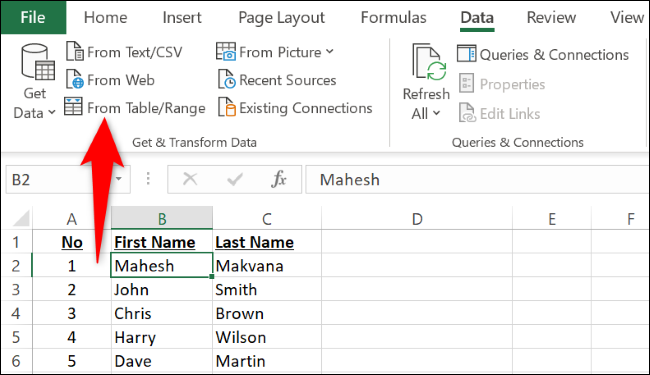Select From Text/CSV import icon
The image size is (650, 375).
75,52
